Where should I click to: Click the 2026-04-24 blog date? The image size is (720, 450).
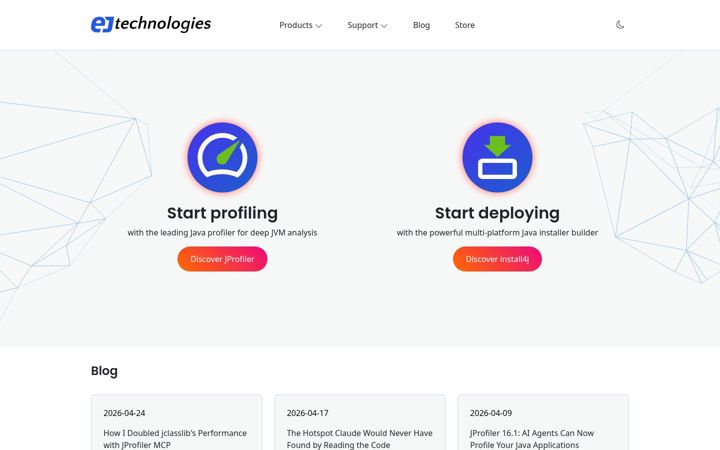124,413
